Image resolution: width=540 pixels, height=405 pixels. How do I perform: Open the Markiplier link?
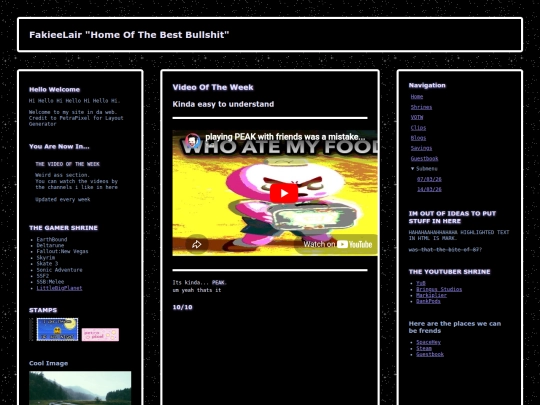pyautogui.click(x=432, y=295)
